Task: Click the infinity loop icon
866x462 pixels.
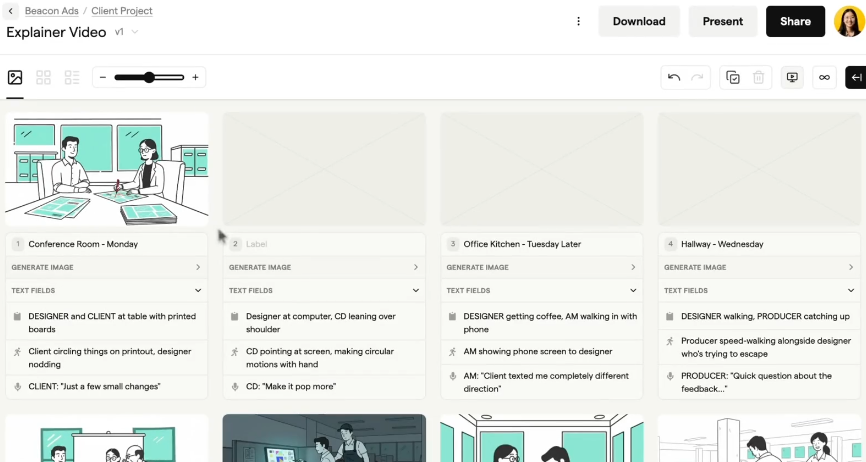Action: pos(824,77)
